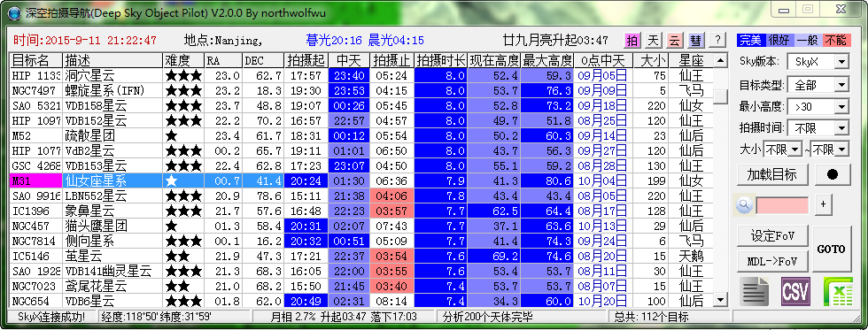Click in the pink search input field
868x330 pixels.
[x=782, y=205]
